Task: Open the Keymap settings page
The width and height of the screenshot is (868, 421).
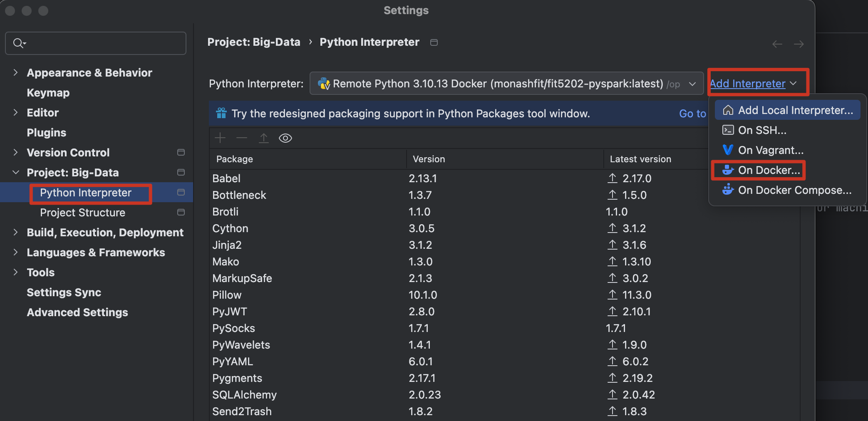Action: (x=48, y=92)
